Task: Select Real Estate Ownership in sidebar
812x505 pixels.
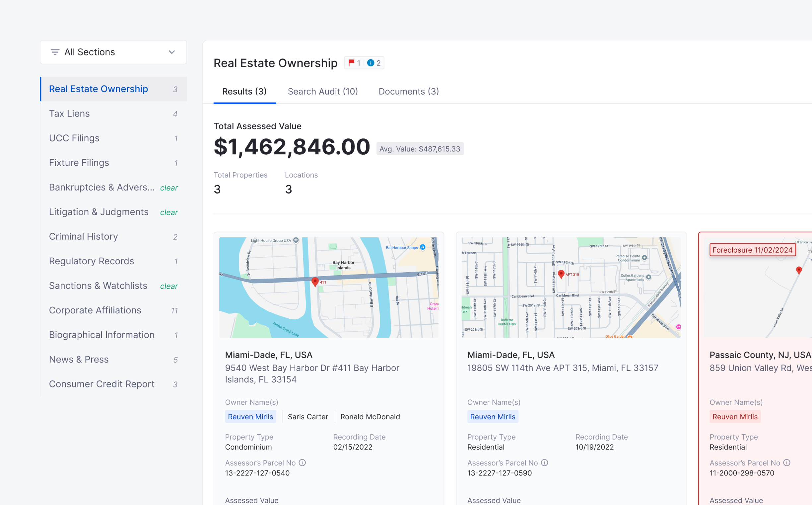Action: [113, 89]
